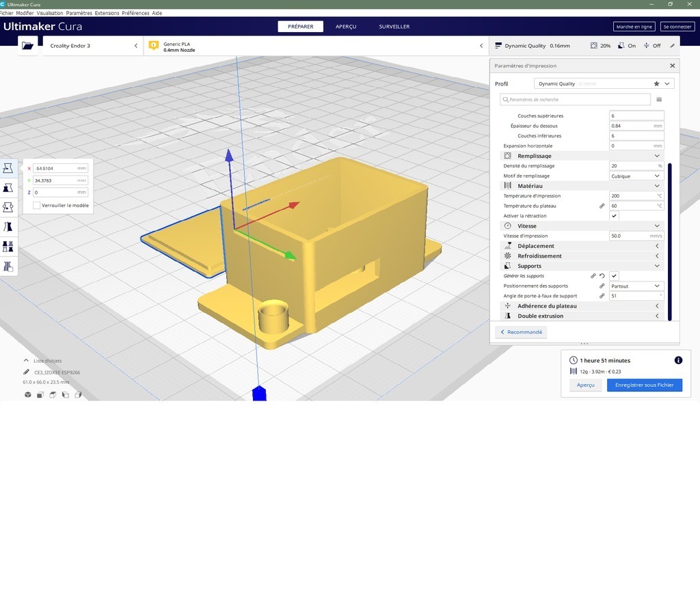700x615 pixels.
Task: Open file using the folder icon
Action: (27, 46)
